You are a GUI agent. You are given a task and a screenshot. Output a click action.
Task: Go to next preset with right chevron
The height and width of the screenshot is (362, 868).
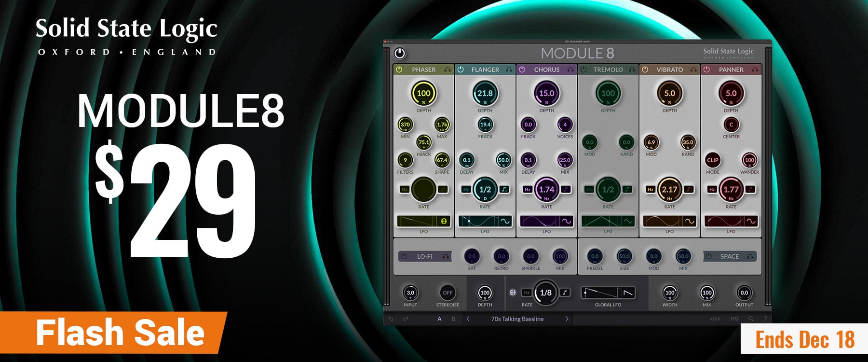click(567, 319)
